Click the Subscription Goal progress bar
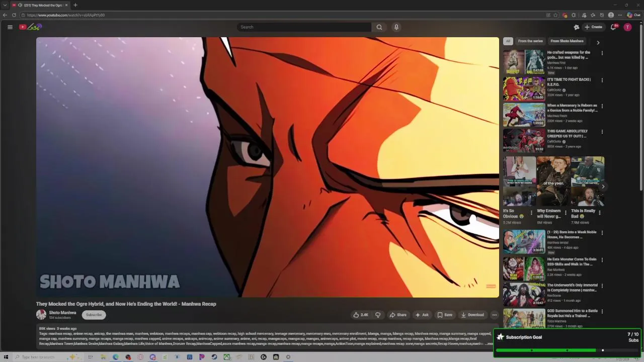The height and width of the screenshot is (362, 644). (567, 350)
